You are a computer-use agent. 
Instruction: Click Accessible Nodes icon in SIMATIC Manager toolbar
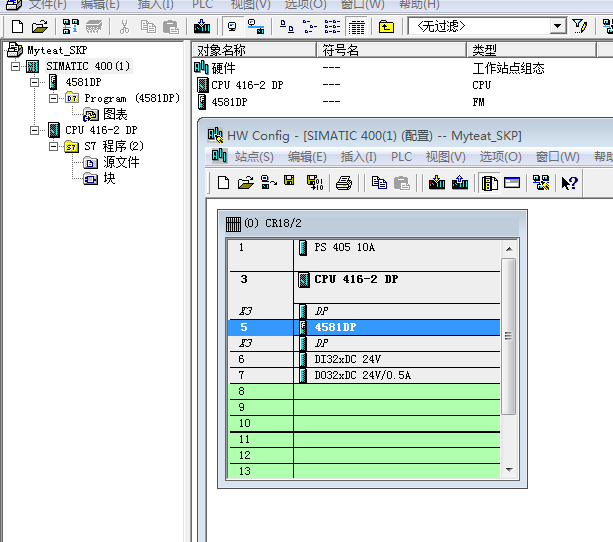tap(70, 27)
